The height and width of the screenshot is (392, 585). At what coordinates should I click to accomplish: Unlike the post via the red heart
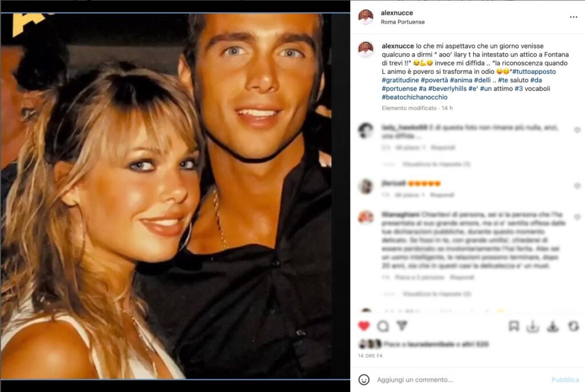[364, 326]
